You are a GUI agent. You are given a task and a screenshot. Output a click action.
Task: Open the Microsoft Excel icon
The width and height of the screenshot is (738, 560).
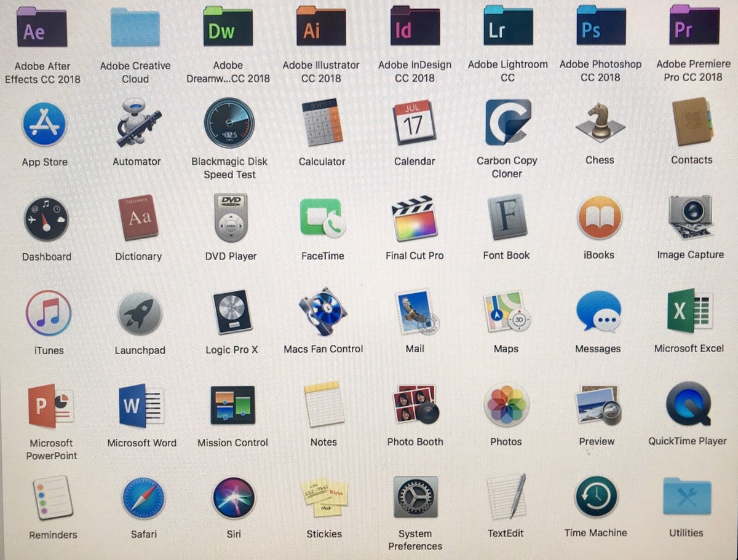coord(689,311)
